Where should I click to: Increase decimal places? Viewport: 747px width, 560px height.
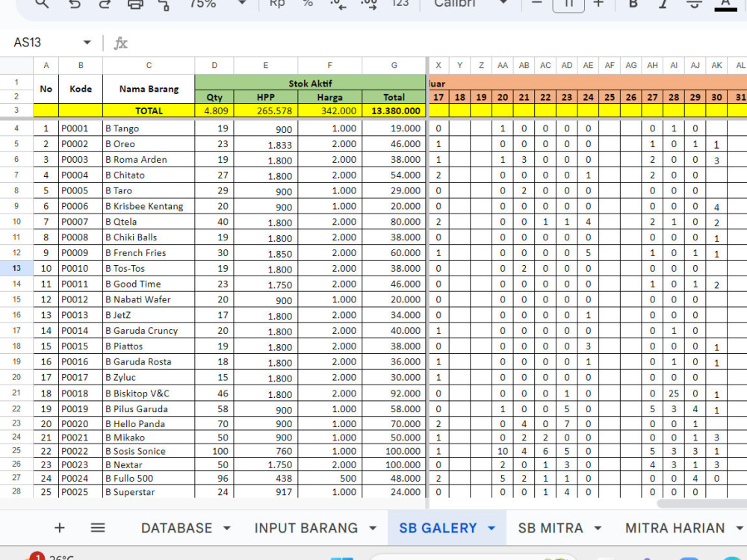368,4
